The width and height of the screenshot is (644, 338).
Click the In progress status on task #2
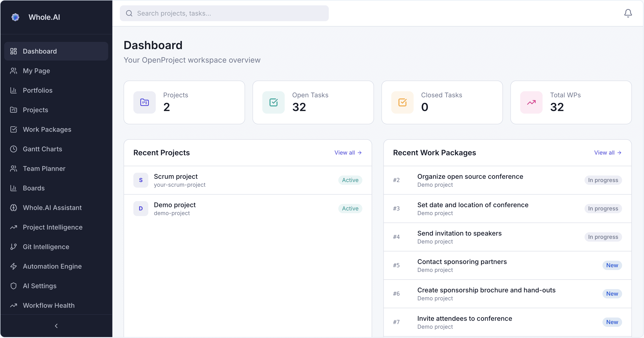(603, 180)
